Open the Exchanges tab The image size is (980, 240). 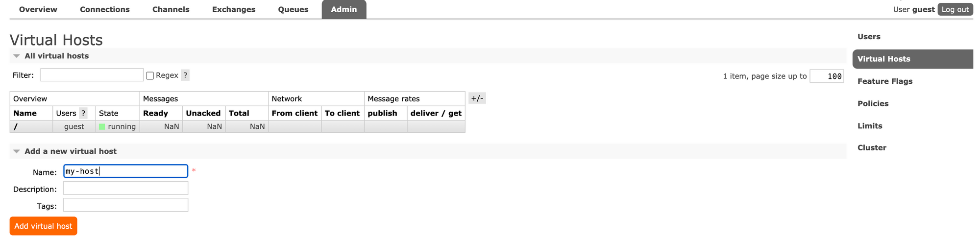coord(234,9)
